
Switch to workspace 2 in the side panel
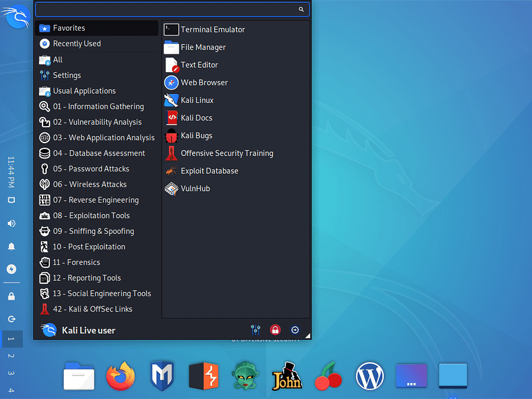point(12,356)
